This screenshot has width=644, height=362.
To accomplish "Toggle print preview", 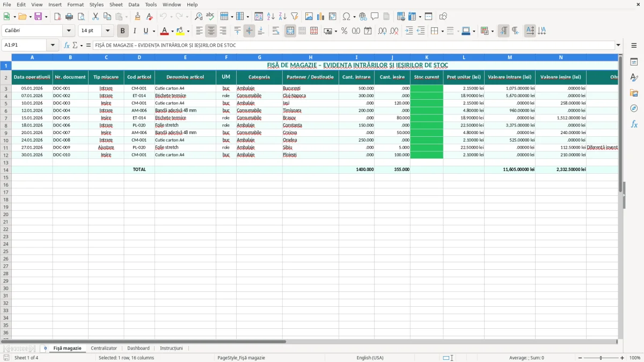I will click(81, 17).
